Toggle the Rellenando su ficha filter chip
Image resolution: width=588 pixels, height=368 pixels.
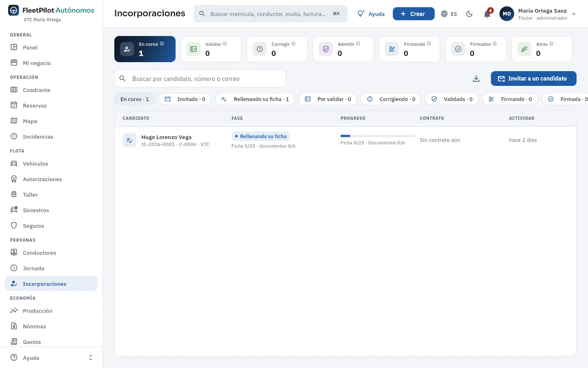[x=255, y=99]
